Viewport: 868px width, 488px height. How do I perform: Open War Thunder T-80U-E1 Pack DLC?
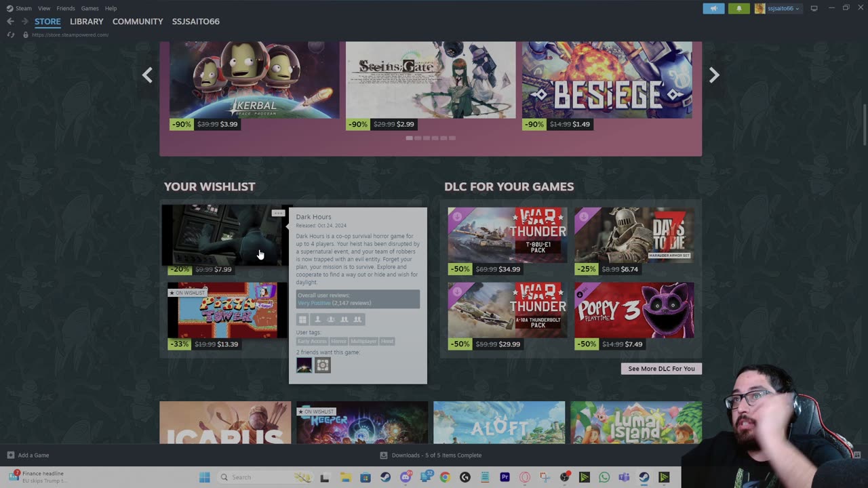point(507,235)
